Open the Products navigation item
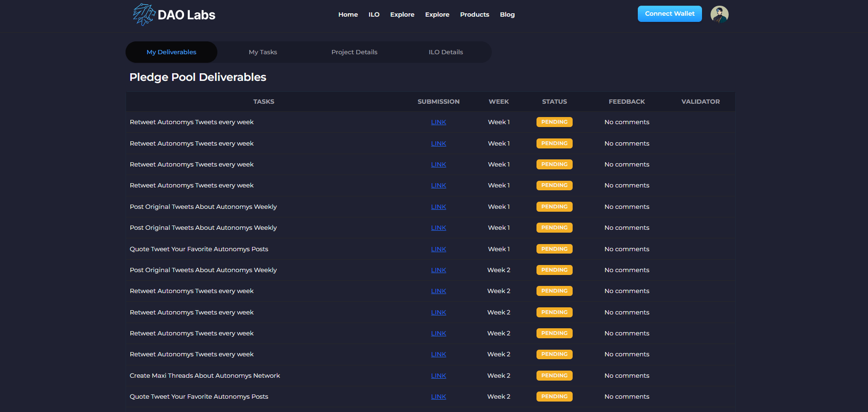Screen dimensions: 868x412 474,15
